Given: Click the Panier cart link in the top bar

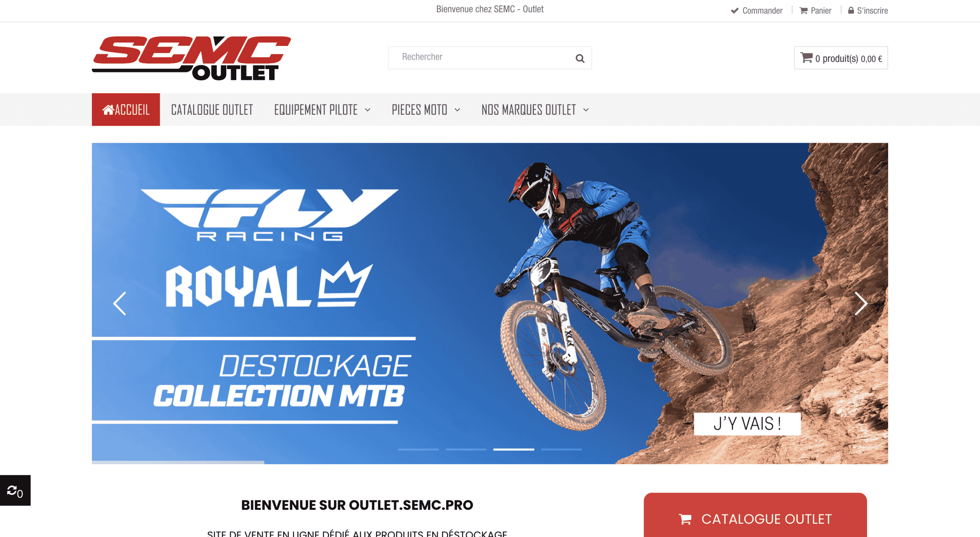Looking at the screenshot, I should point(815,11).
